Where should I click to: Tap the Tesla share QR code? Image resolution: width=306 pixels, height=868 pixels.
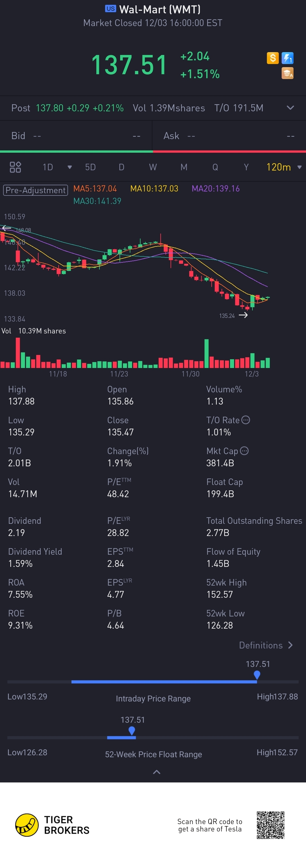click(x=270, y=825)
